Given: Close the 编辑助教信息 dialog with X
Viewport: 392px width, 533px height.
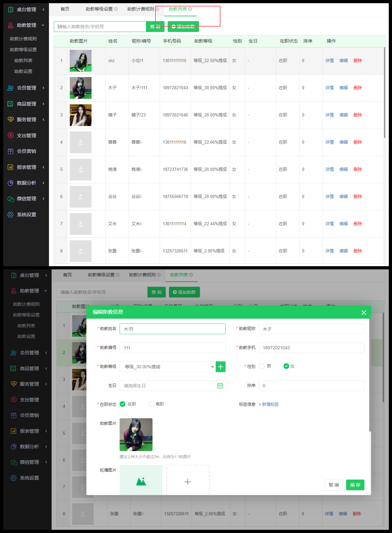Looking at the screenshot, I should (x=364, y=313).
